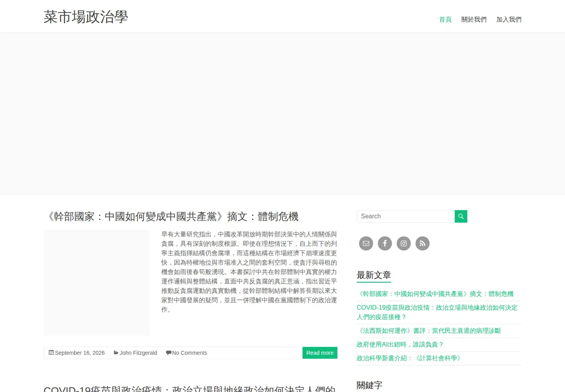565x392 pixels.
Task: Click Read more button for first article
Action: [x=320, y=353]
